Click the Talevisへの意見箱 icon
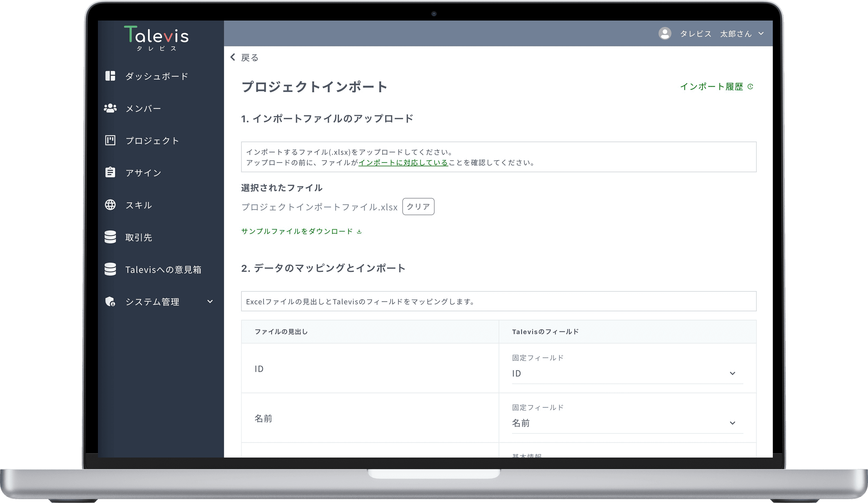This screenshot has width=868, height=503. point(110,269)
